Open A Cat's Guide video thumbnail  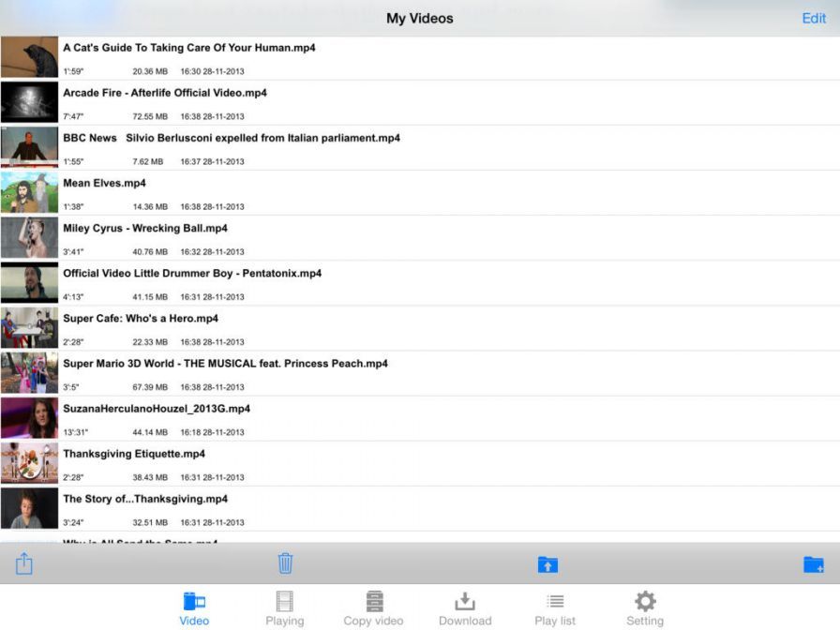pos(29,57)
